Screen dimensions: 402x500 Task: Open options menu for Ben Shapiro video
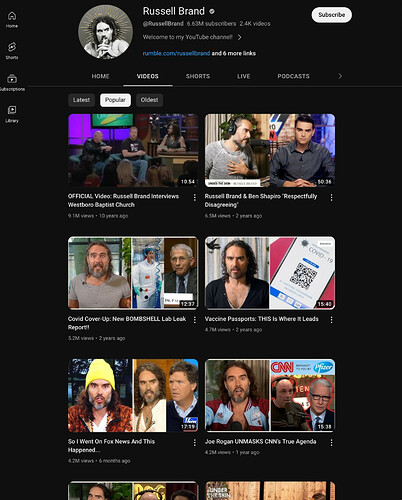(x=331, y=197)
